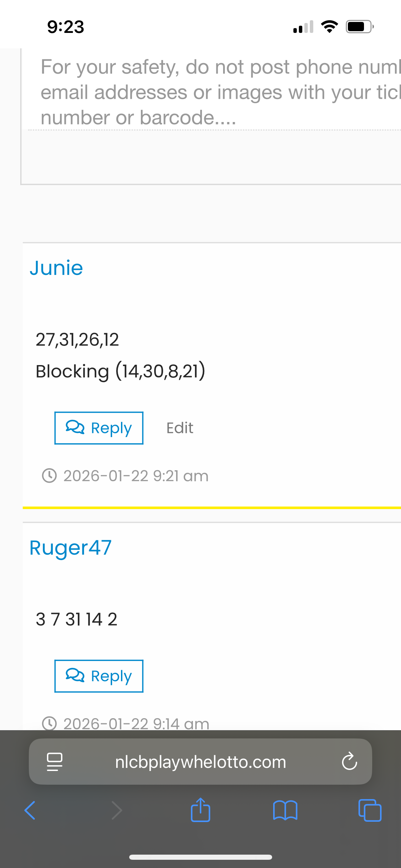The width and height of the screenshot is (401, 868).
Task: Reply to Ruger47's comment
Action: pyautogui.click(x=99, y=676)
